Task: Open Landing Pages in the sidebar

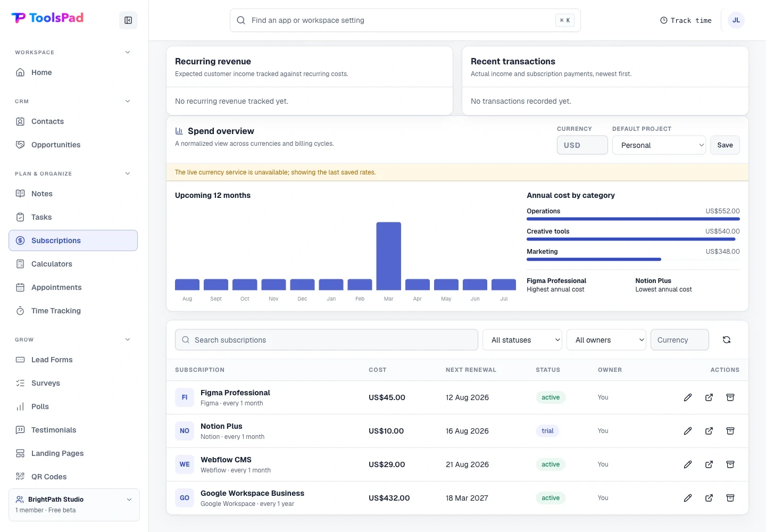Action: point(73,453)
